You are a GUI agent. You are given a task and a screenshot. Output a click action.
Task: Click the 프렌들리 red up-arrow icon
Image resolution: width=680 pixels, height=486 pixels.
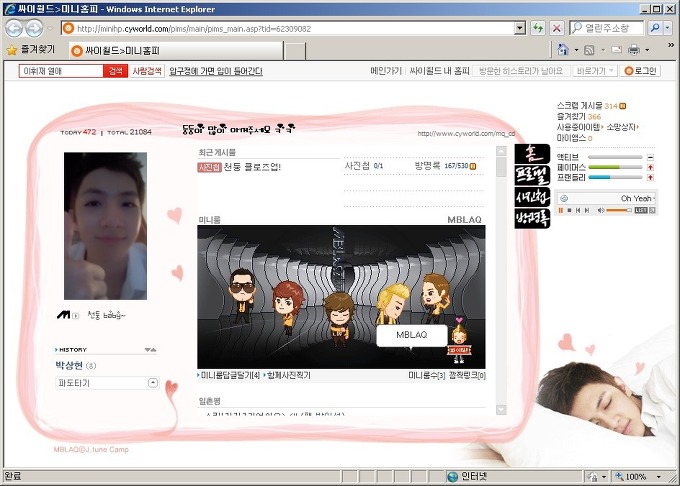click(x=650, y=177)
